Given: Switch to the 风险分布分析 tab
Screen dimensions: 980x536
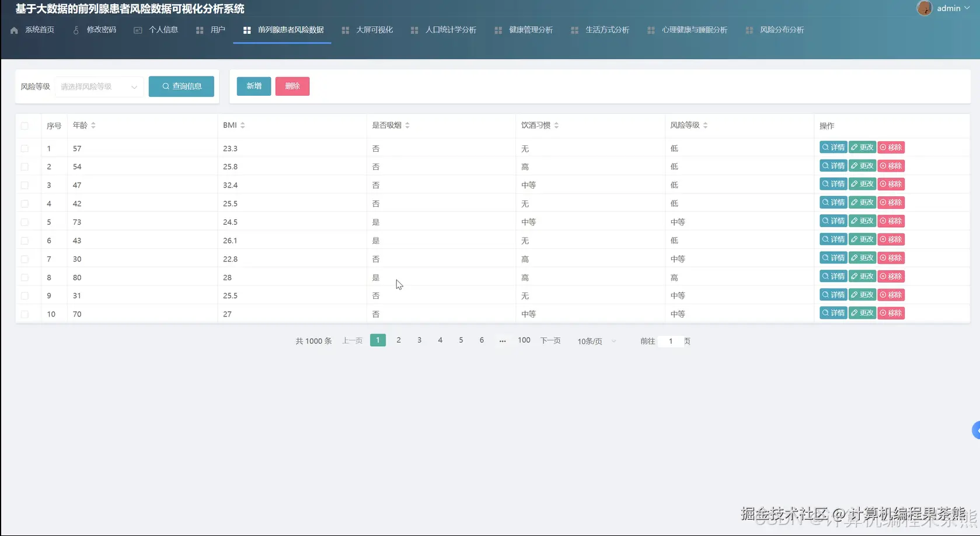Looking at the screenshot, I should pyautogui.click(x=782, y=30).
